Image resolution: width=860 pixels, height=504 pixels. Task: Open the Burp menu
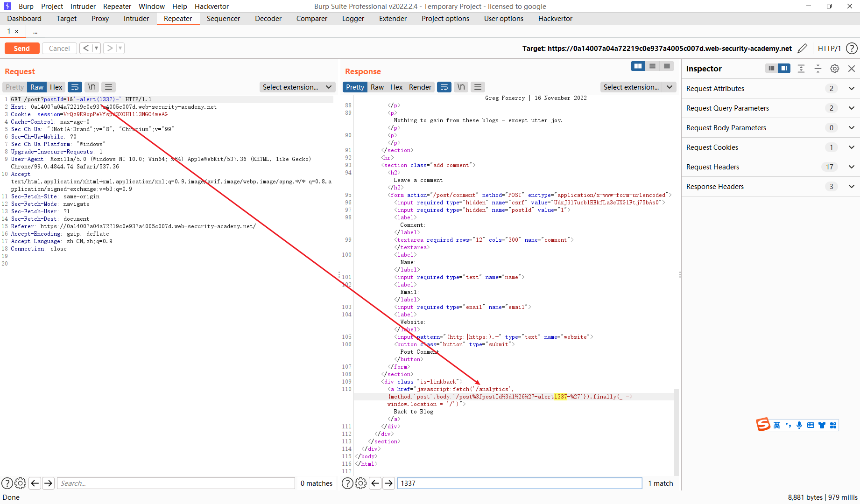tap(26, 6)
